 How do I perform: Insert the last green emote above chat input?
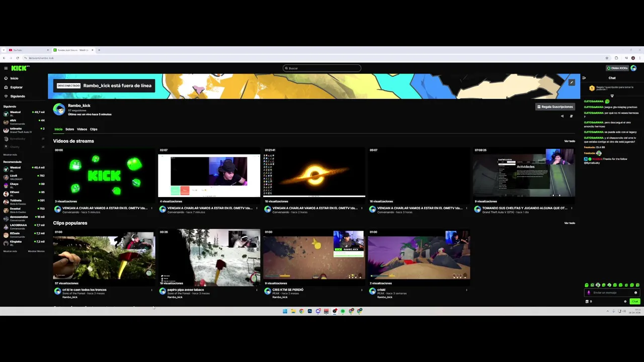[x=638, y=285]
